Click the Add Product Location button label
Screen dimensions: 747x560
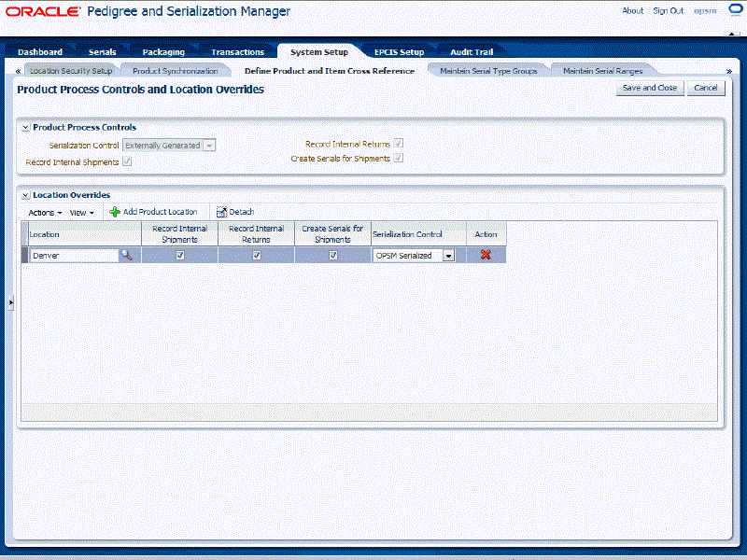click(160, 212)
